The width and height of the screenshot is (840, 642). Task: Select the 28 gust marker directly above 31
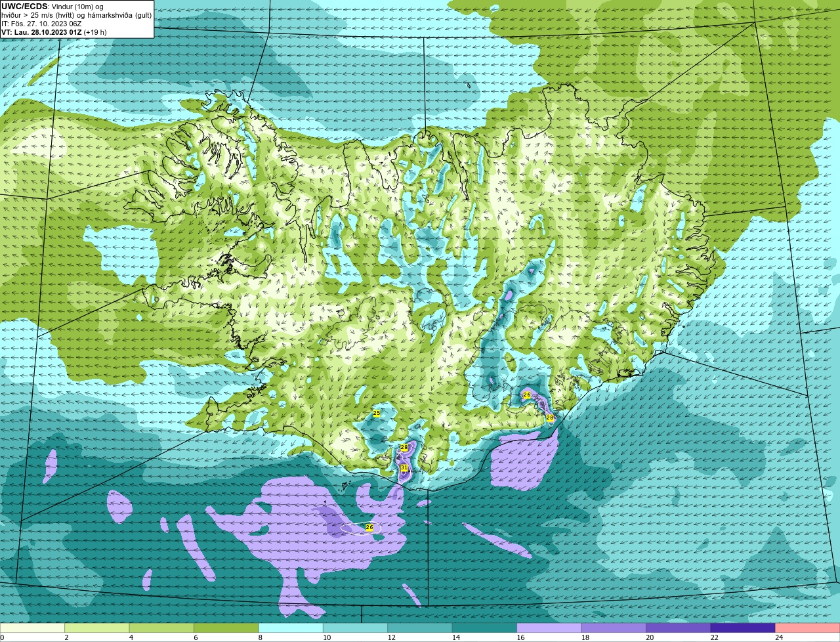click(404, 448)
